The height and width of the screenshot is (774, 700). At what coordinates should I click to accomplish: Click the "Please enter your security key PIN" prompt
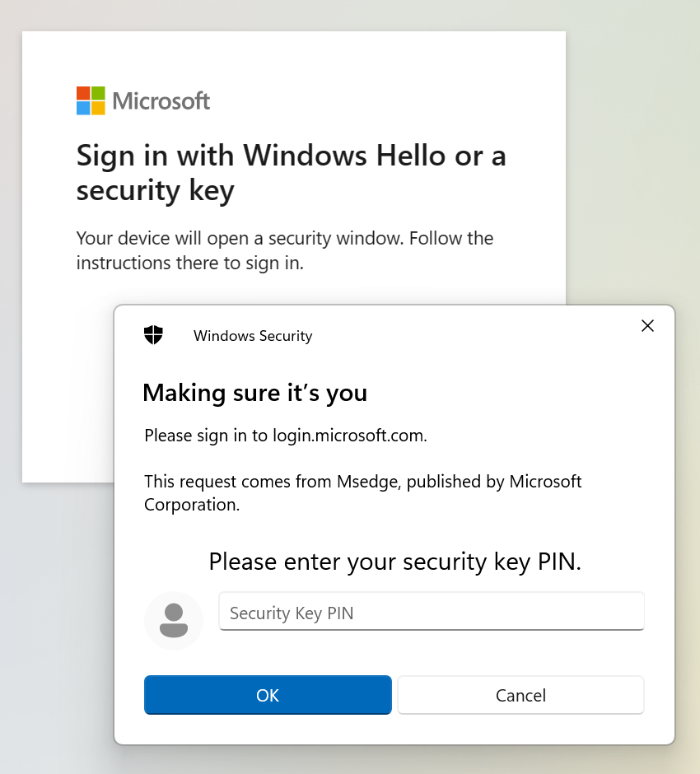click(394, 562)
